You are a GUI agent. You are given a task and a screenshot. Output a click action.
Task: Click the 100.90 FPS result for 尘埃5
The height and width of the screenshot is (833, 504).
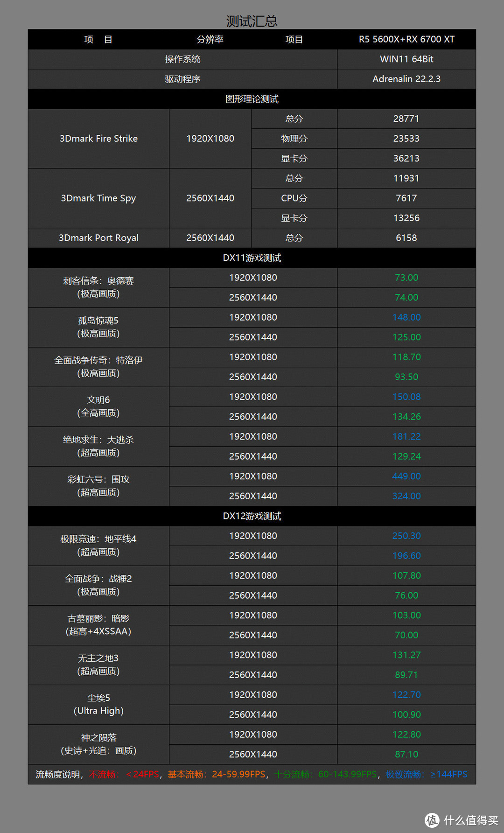pyautogui.click(x=406, y=714)
